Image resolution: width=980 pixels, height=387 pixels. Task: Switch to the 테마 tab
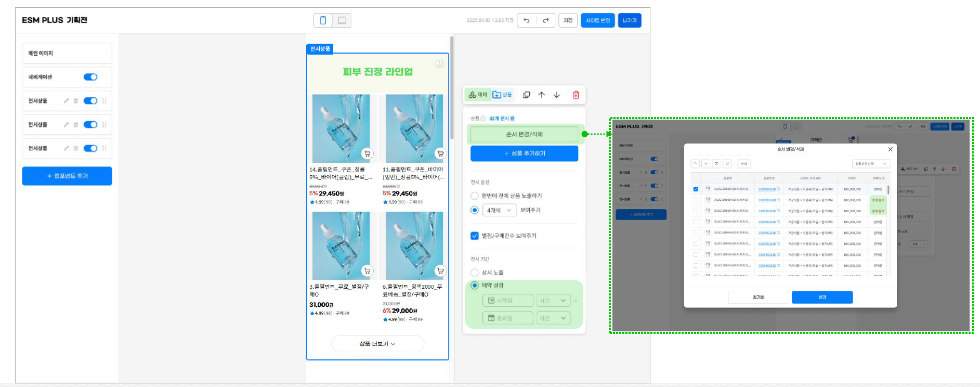tap(478, 95)
